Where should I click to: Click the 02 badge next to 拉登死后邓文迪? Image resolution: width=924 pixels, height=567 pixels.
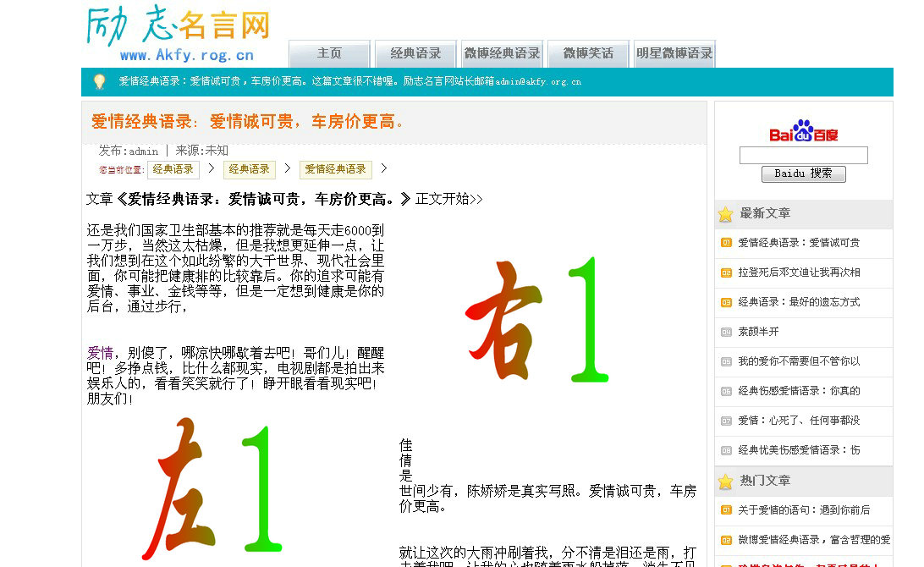[x=726, y=272]
